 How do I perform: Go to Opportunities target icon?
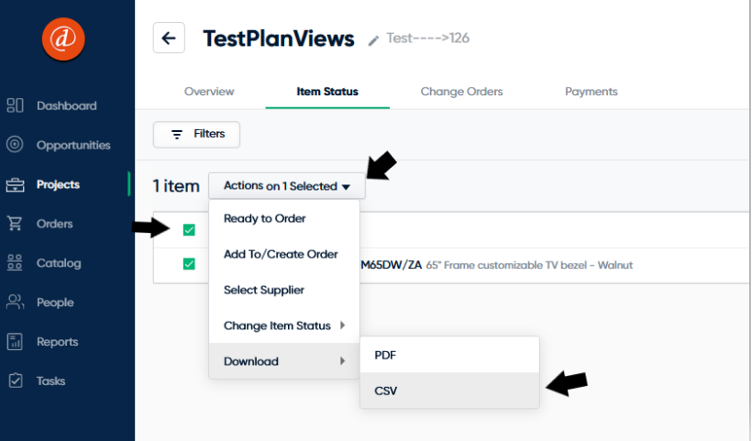[15, 144]
